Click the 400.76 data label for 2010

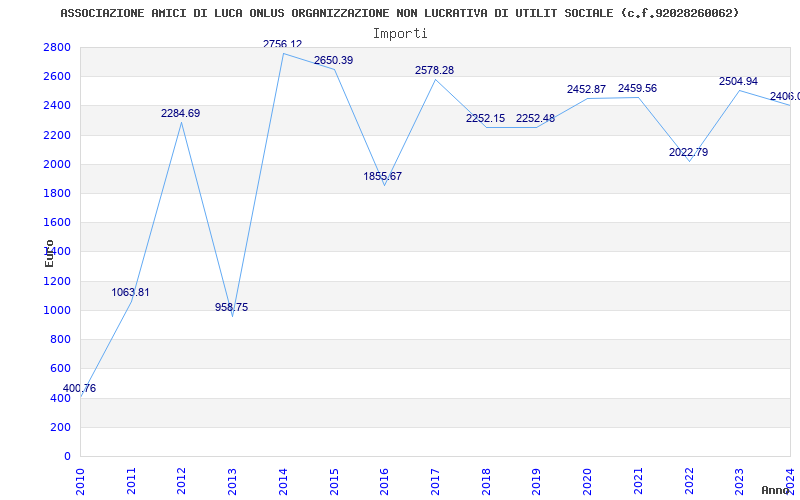click(79, 388)
